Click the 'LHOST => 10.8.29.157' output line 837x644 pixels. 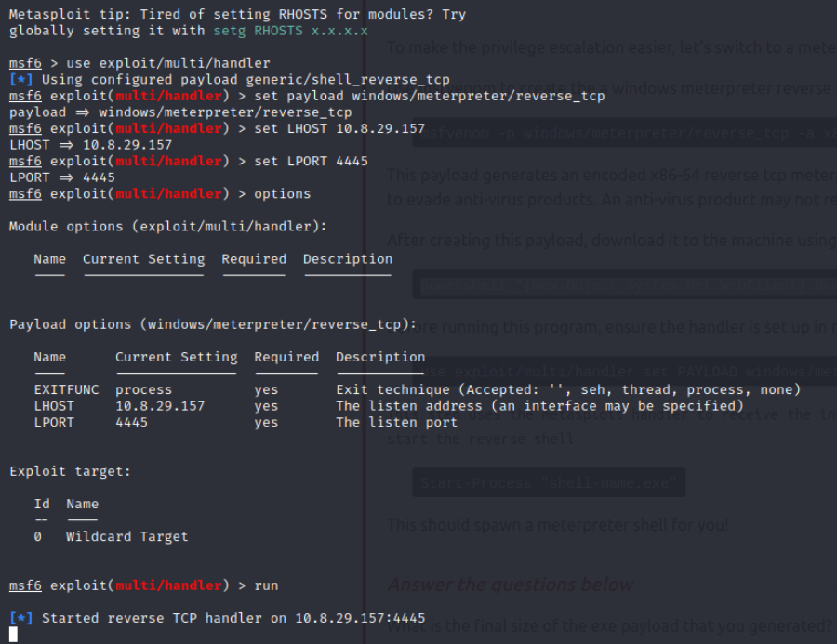tap(91, 145)
